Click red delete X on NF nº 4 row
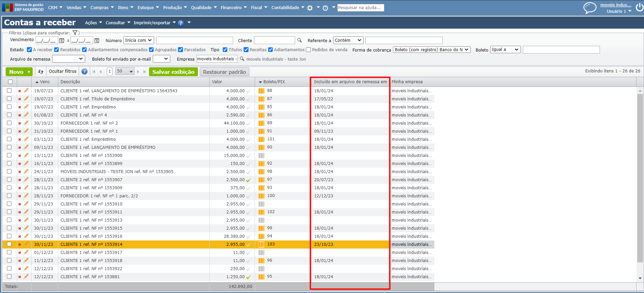Viewport: 644px width, 293px height. (20, 115)
